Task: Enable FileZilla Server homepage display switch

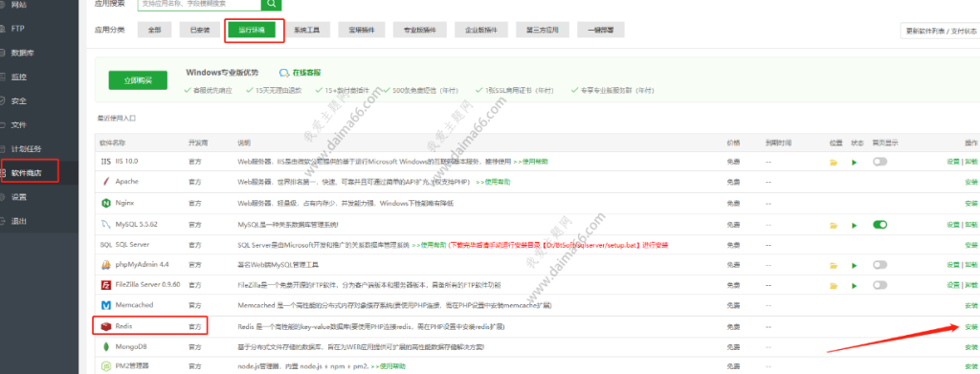Action: (x=880, y=285)
